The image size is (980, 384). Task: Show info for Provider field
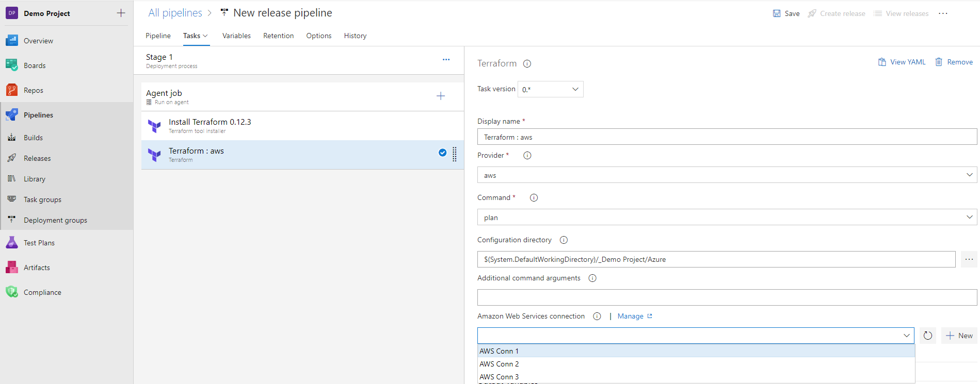point(527,156)
